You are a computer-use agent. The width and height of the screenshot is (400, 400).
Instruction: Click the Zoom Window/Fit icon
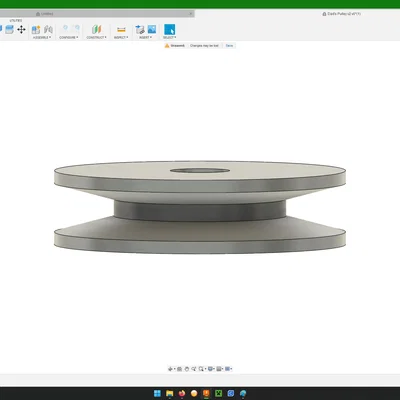click(201, 369)
